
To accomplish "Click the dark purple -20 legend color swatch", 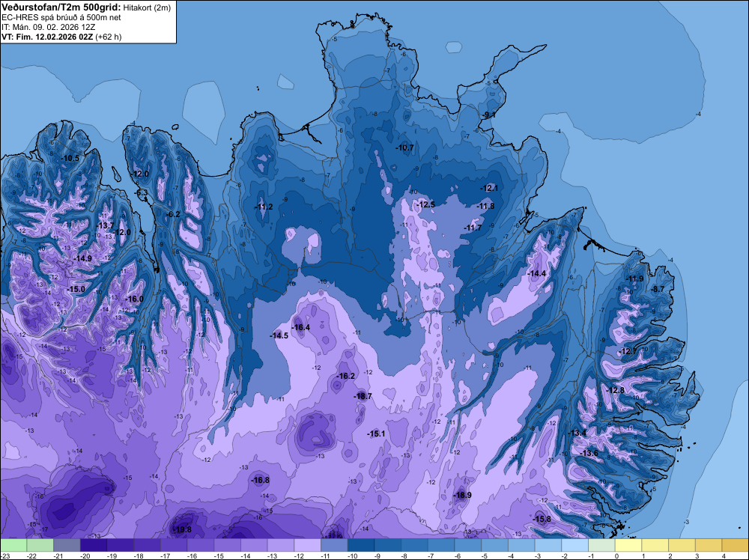I will click(x=94, y=545).
